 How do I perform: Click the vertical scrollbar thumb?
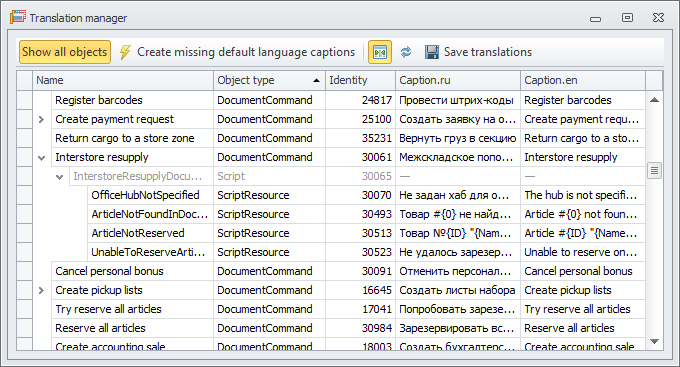coord(654,170)
